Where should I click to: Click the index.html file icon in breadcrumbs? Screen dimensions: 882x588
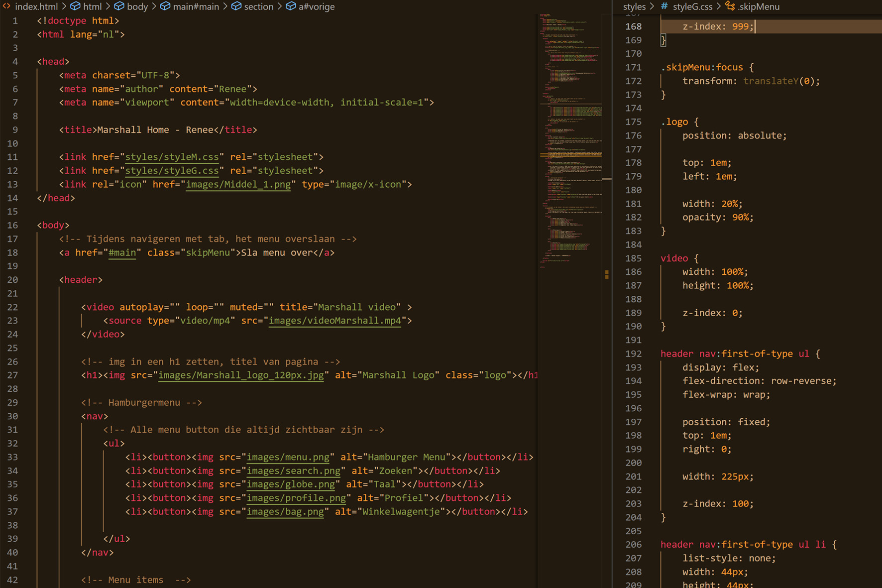click(x=6, y=6)
